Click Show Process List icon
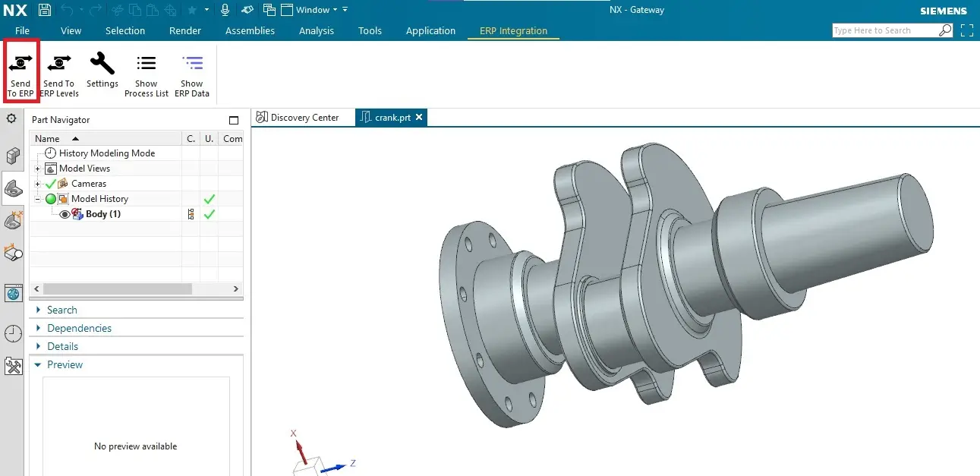 146,64
